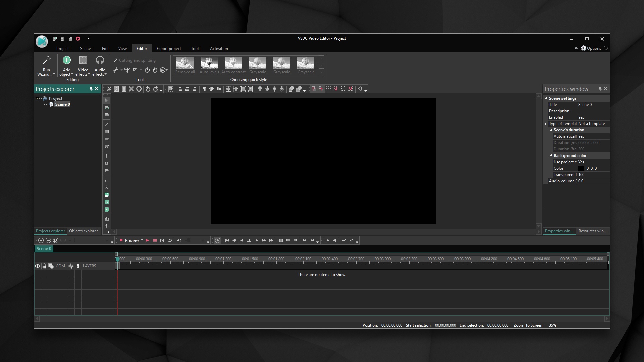
Task: Toggle layer visibility eye icon
Action: tap(38, 266)
